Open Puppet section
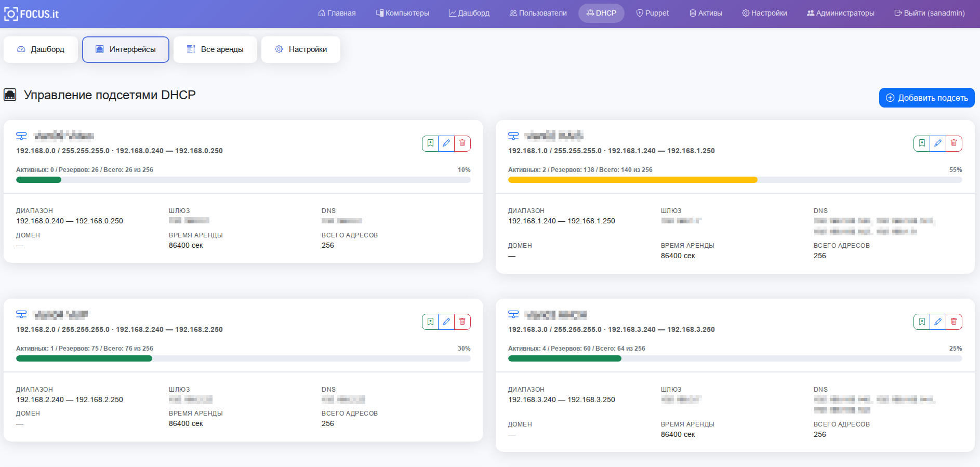The image size is (980, 467). pyautogui.click(x=653, y=13)
